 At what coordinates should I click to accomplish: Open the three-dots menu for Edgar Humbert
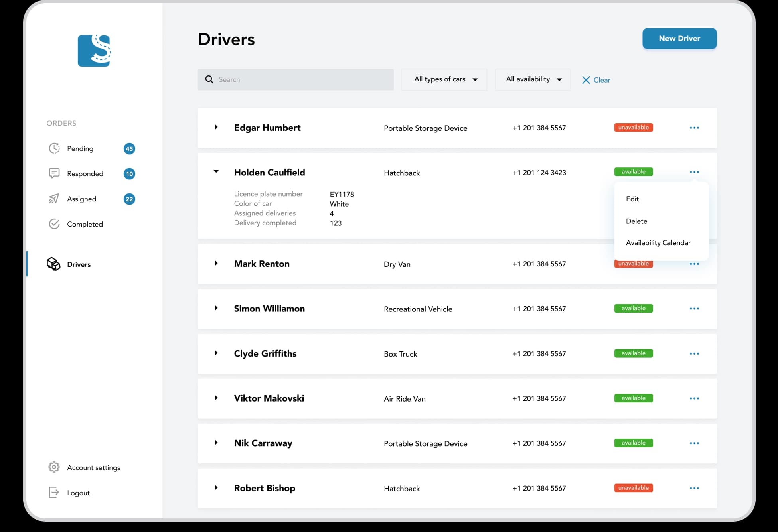point(694,128)
